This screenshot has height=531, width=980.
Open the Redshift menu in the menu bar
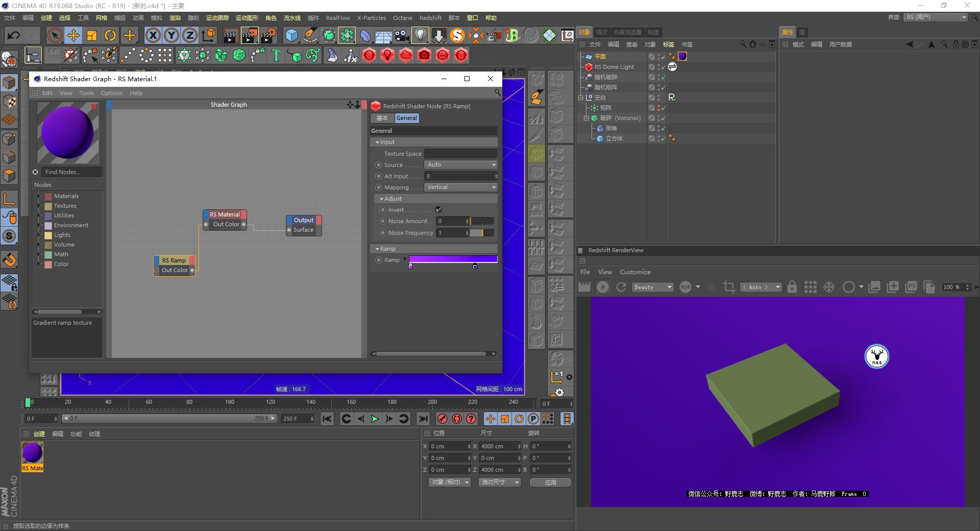point(430,17)
